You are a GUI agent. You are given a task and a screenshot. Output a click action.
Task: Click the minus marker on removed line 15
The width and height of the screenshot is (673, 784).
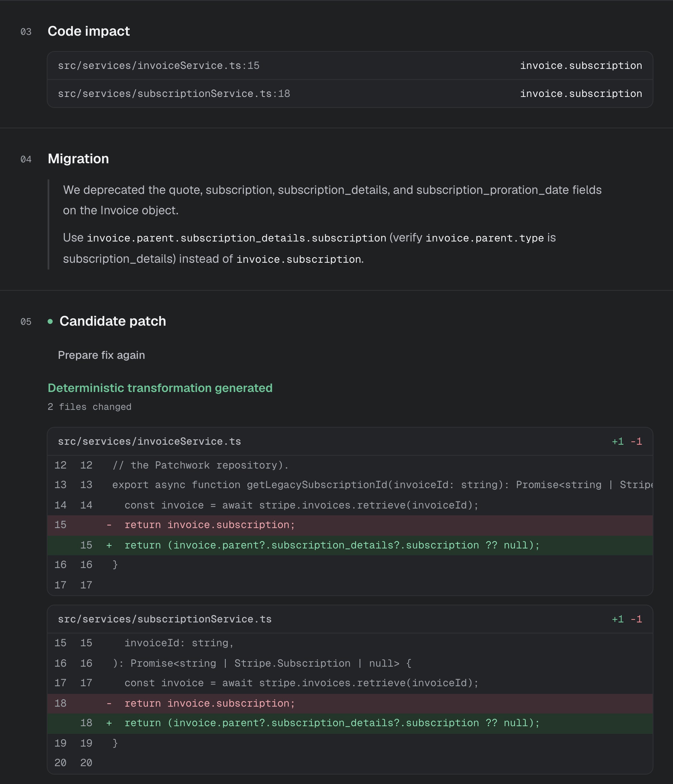[x=109, y=525]
